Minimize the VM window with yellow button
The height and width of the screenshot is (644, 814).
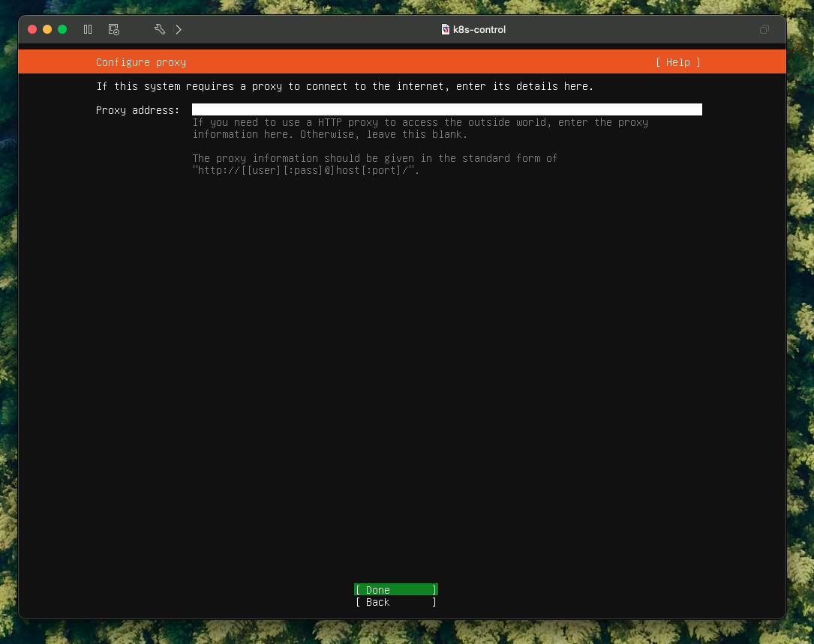tap(47, 29)
